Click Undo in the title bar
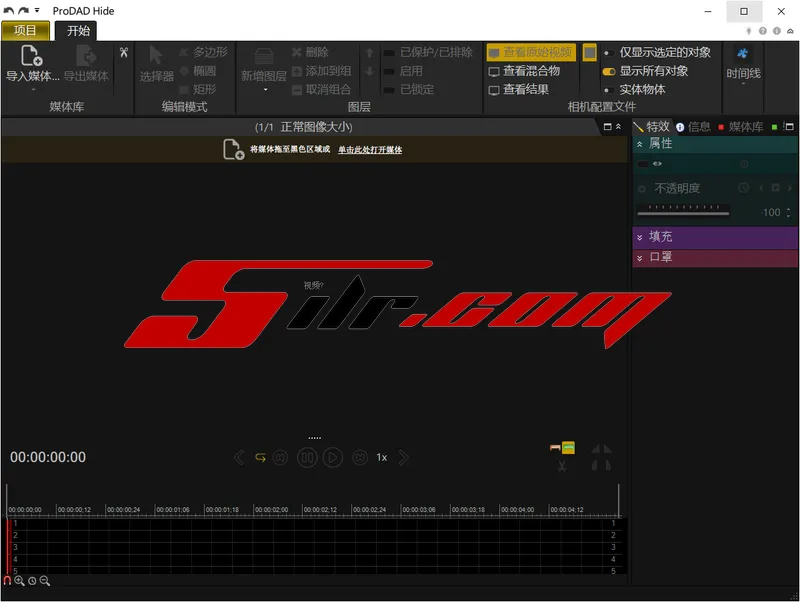 (9, 11)
